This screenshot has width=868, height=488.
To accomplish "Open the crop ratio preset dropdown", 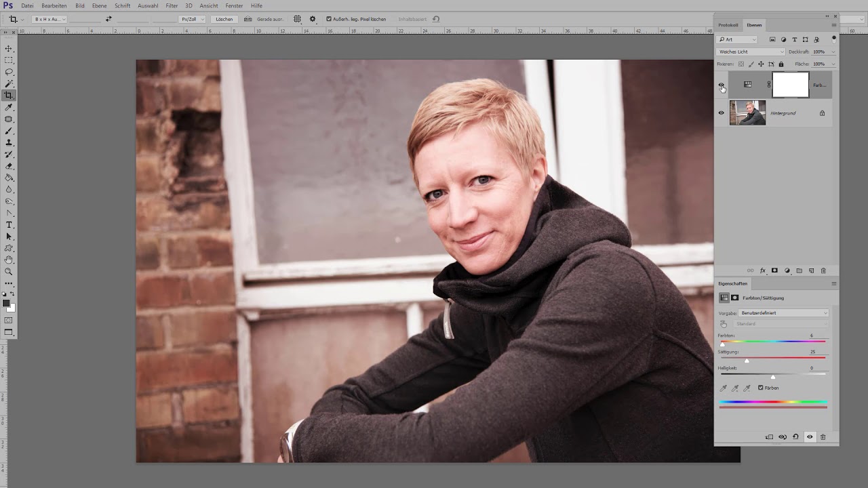I will (x=50, y=19).
